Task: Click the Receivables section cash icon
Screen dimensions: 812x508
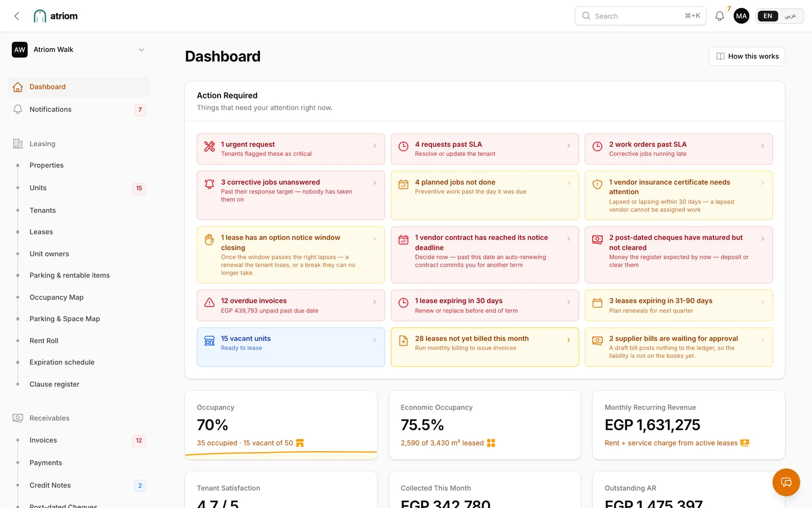Action: pos(17,418)
